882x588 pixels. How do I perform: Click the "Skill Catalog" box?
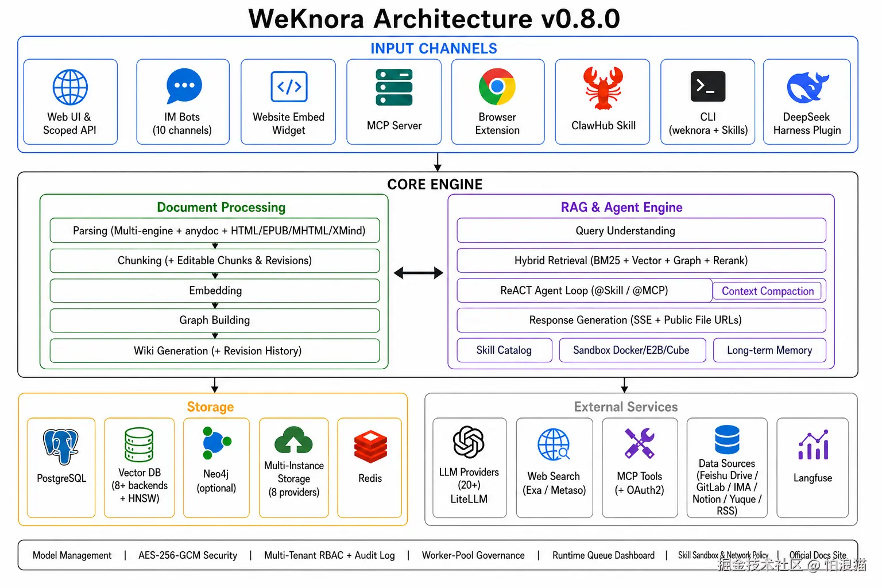tap(504, 350)
